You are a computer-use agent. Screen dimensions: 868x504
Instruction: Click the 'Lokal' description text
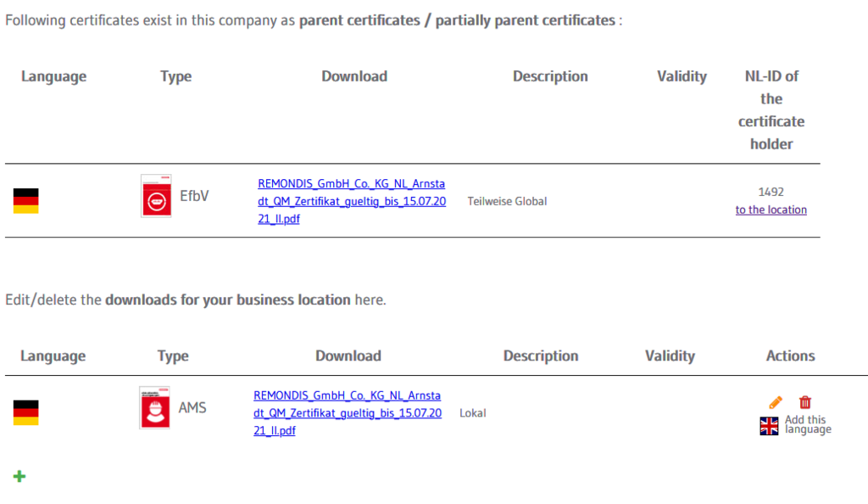tap(473, 413)
